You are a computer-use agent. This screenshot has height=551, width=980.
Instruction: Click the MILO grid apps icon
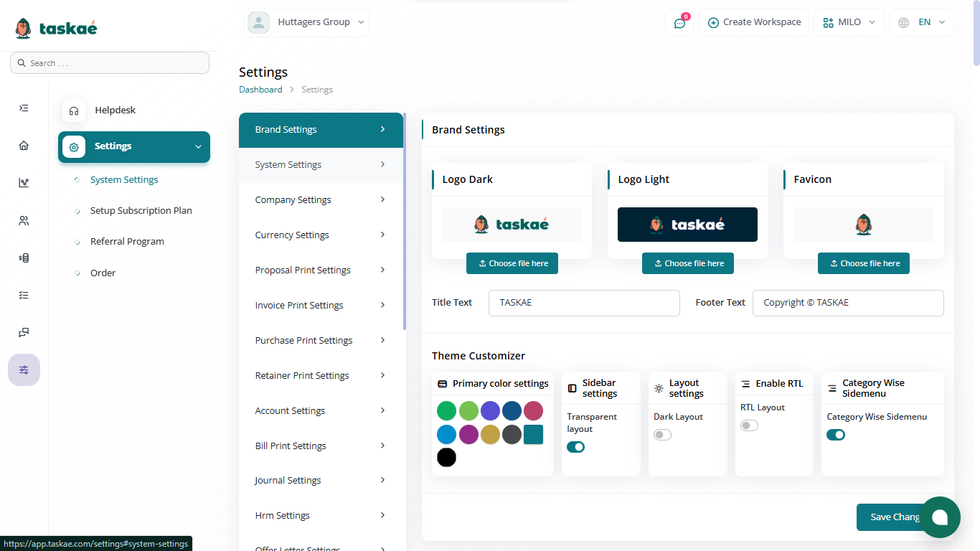828,22
